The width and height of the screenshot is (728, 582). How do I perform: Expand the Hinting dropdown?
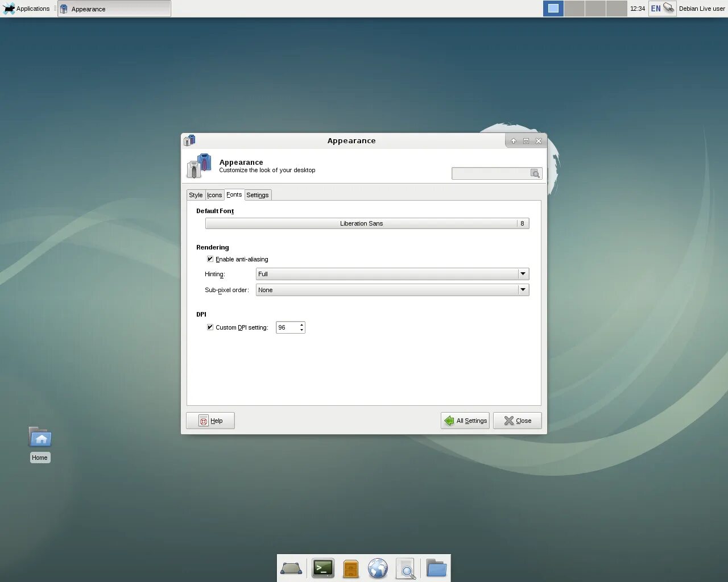(392, 274)
